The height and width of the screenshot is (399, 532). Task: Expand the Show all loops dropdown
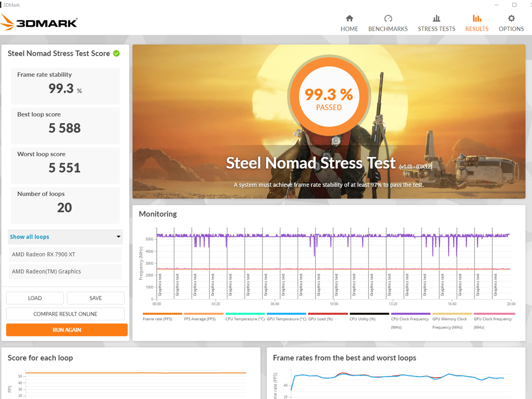(x=65, y=237)
